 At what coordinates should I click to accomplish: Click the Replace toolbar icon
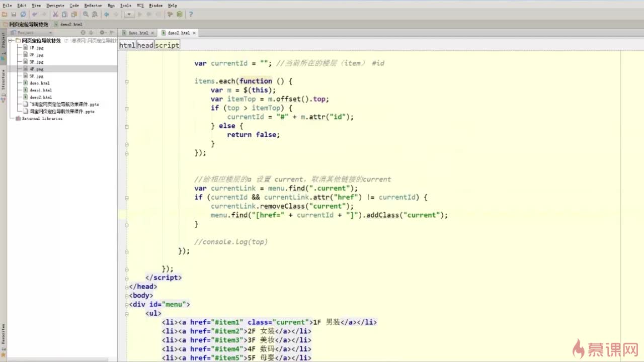coord(95,15)
